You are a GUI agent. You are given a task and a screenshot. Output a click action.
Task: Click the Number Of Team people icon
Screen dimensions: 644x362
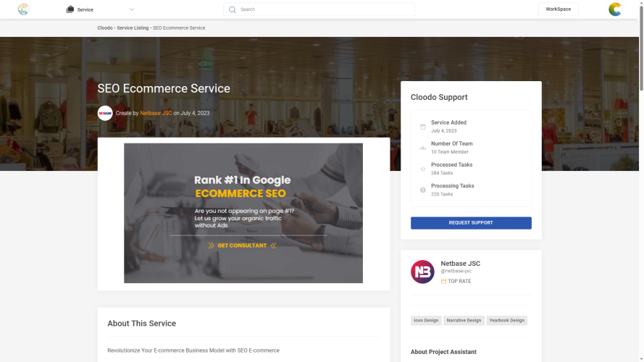pyautogui.click(x=422, y=148)
